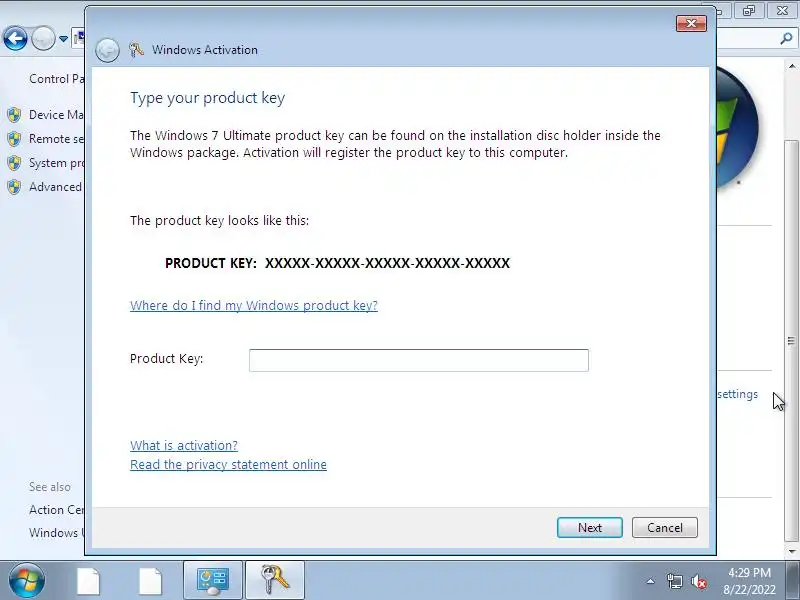Open Advanced system settings in sidebar
Image resolution: width=800 pixels, height=600 pixels.
[55, 187]
